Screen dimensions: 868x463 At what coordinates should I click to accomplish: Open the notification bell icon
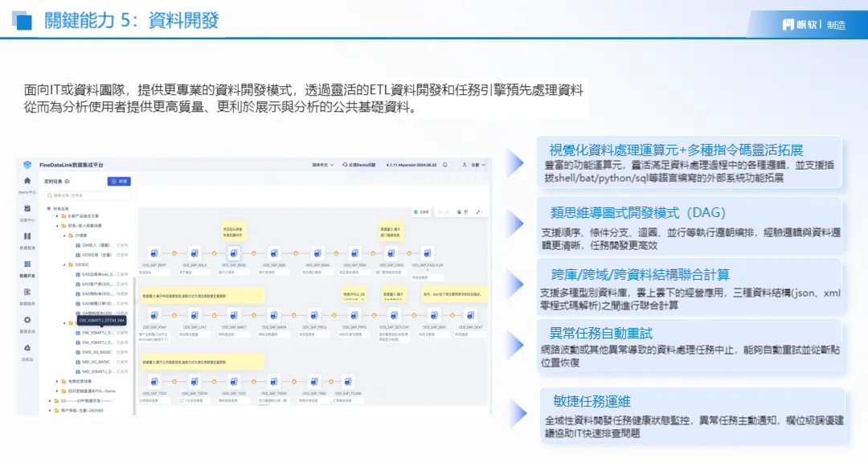coord(445,165)
